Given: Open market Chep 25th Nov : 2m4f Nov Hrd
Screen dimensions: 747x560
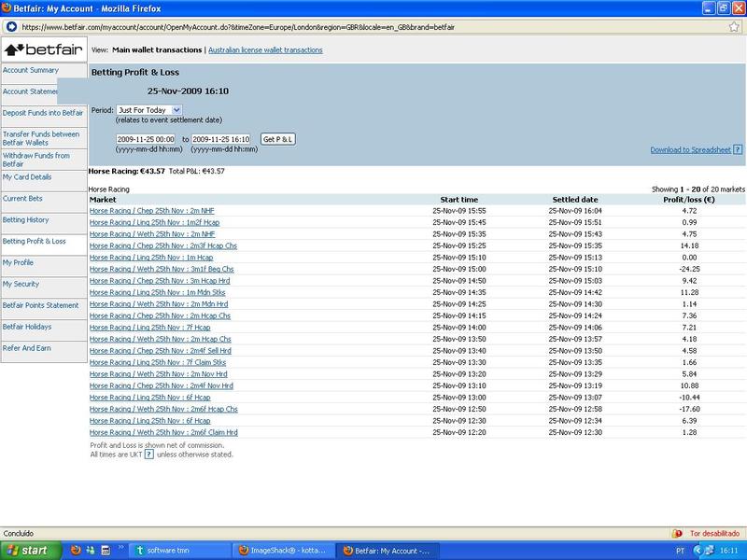Looking at the screenshot, I should pos(161,385).
